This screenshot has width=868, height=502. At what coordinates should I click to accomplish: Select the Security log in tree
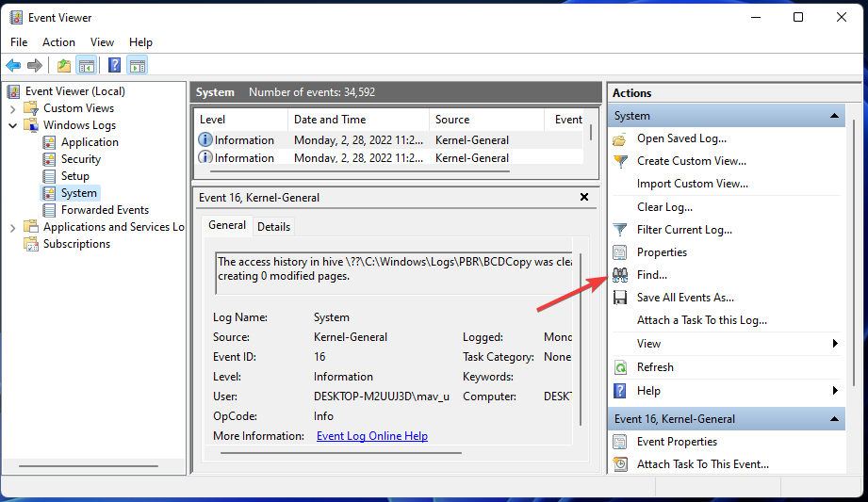point(80,159)
